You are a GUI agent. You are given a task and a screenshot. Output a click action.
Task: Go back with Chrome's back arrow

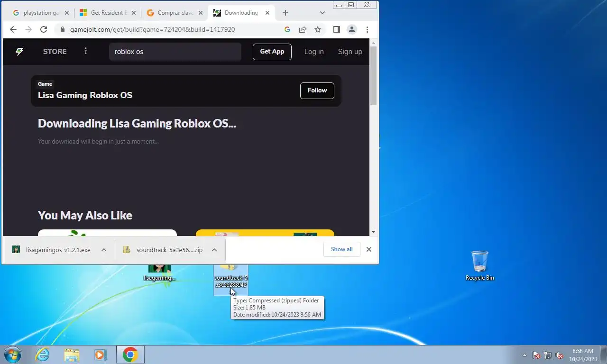click(13, 29)
